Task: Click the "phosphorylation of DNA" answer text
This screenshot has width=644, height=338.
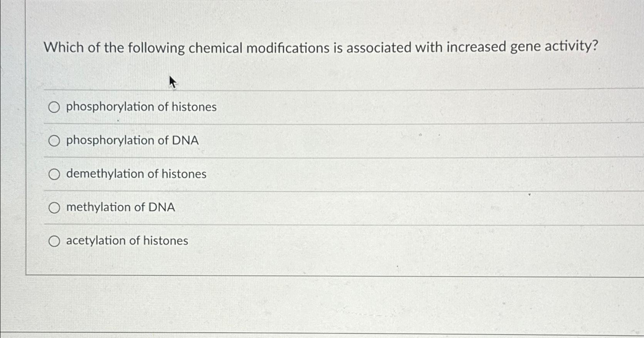Action: tap(132, 141)
